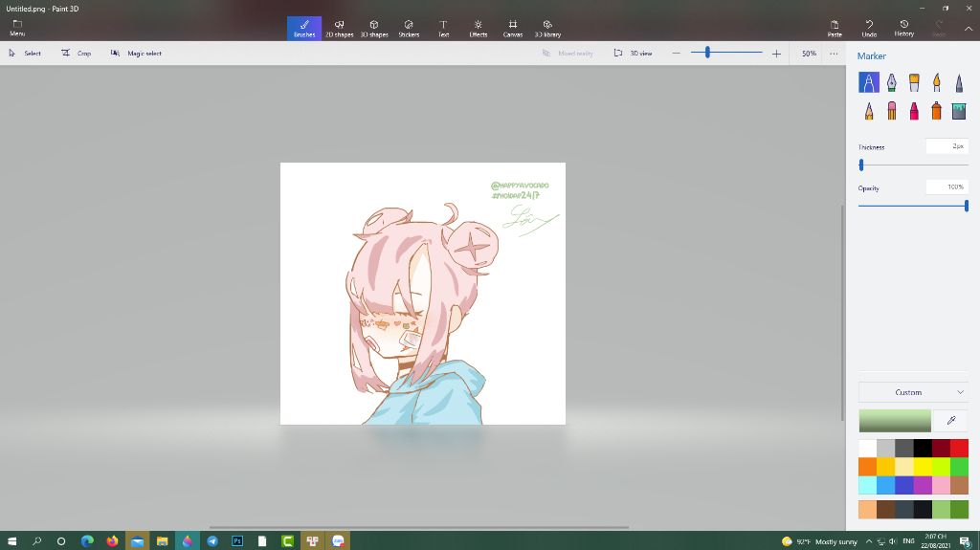
Task: Collapse the ribbon with the chevron arrow
Action: (969, 28)
